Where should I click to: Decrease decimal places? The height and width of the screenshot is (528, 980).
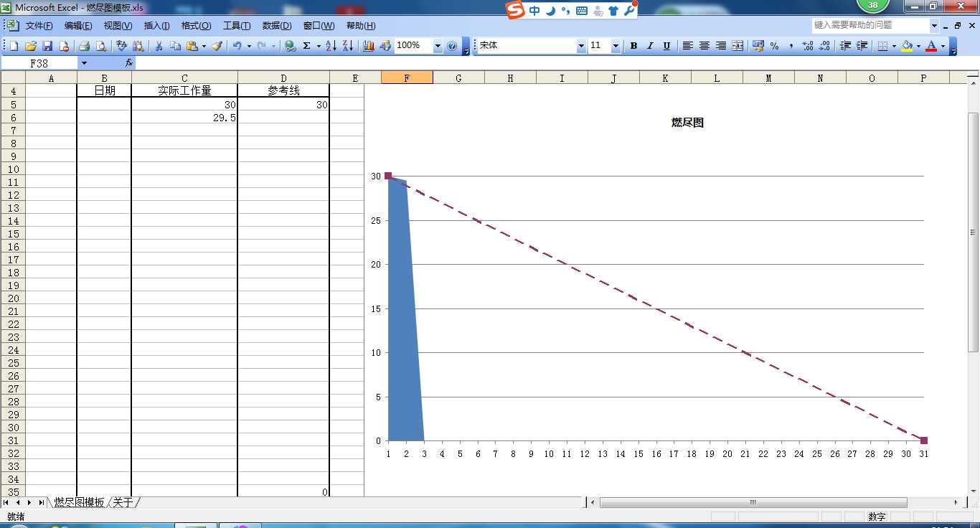(x=824, y=46)
